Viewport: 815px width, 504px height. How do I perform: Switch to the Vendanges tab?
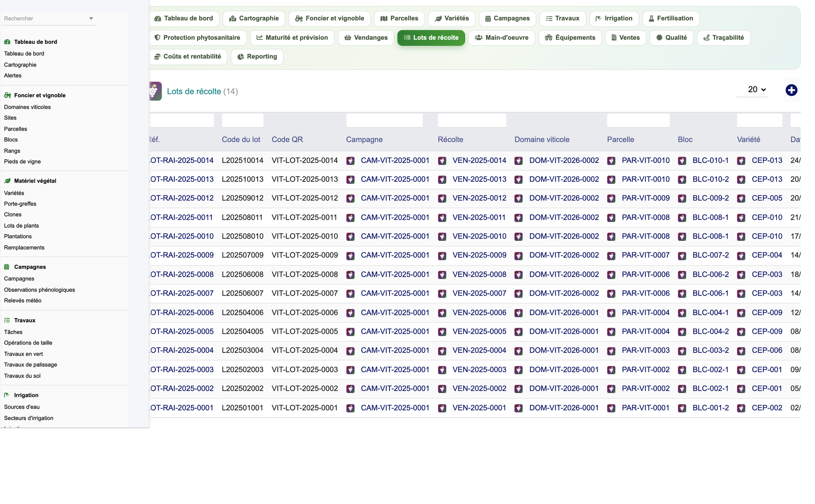(x=366, y=38)
